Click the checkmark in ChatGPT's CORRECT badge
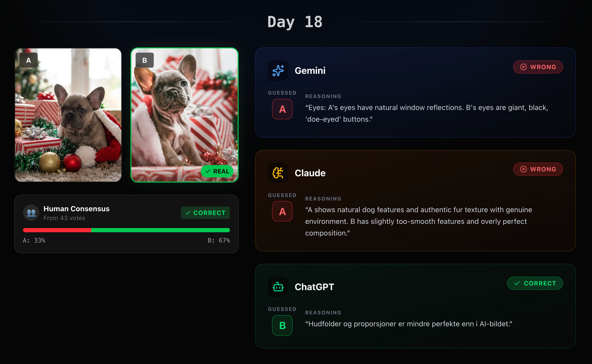The width and height of the screenshot is (592, 364). click(517, 283)
